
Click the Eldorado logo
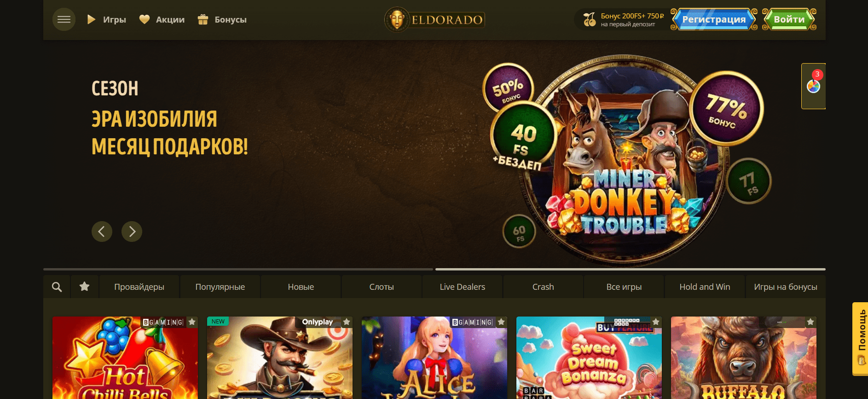[434, 20]
